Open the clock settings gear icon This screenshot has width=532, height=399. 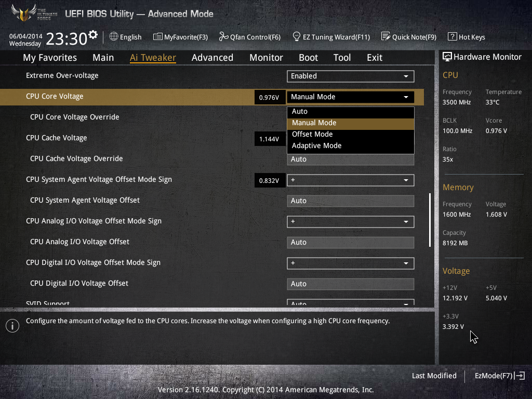click(x=93, y=35)
